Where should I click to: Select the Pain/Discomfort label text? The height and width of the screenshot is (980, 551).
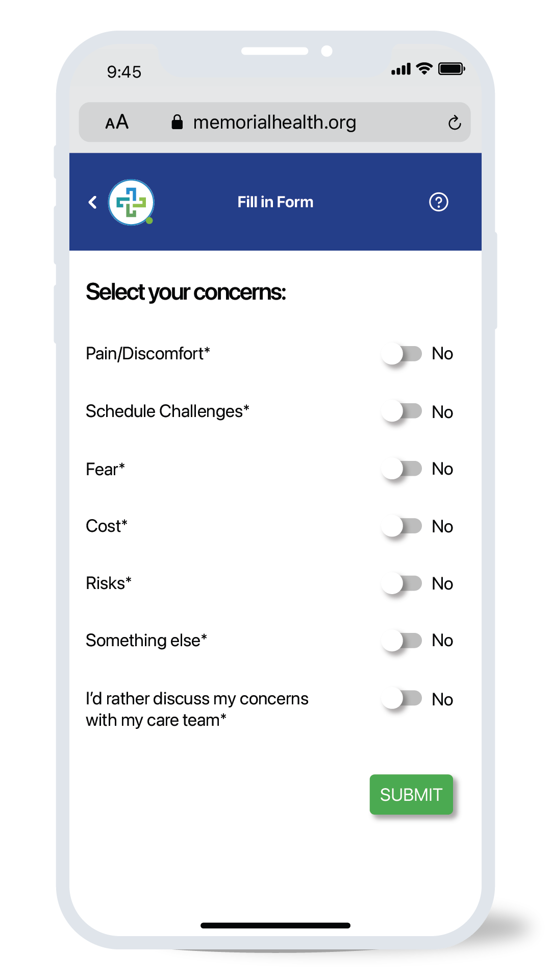[x=148, y=353]
